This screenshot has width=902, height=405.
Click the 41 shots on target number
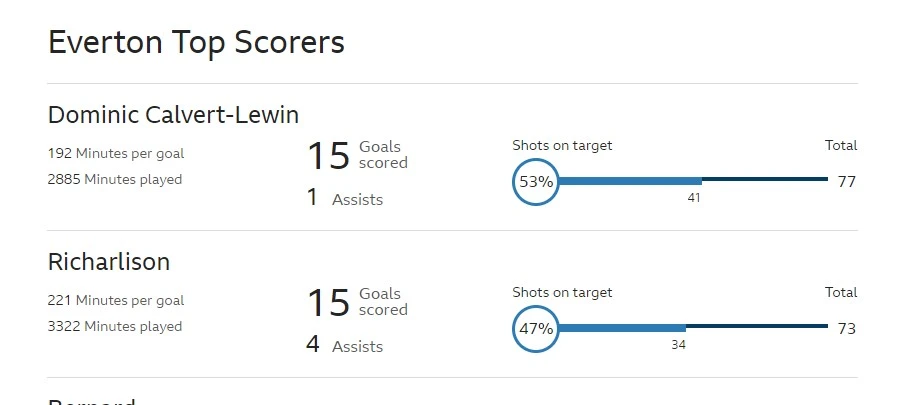(x=694, y=198)
